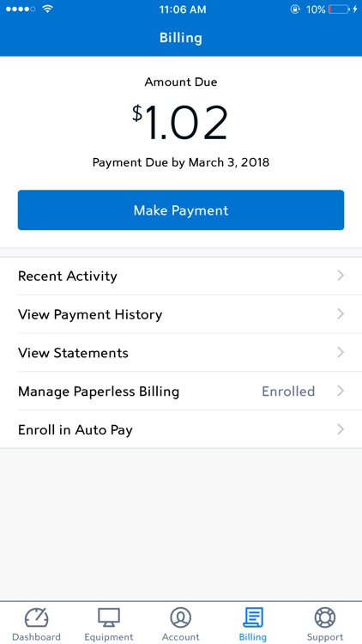Tap the Billing header title
Image resolution: width=362 pixels, height=644 pixels.
[x=181, y=38]
